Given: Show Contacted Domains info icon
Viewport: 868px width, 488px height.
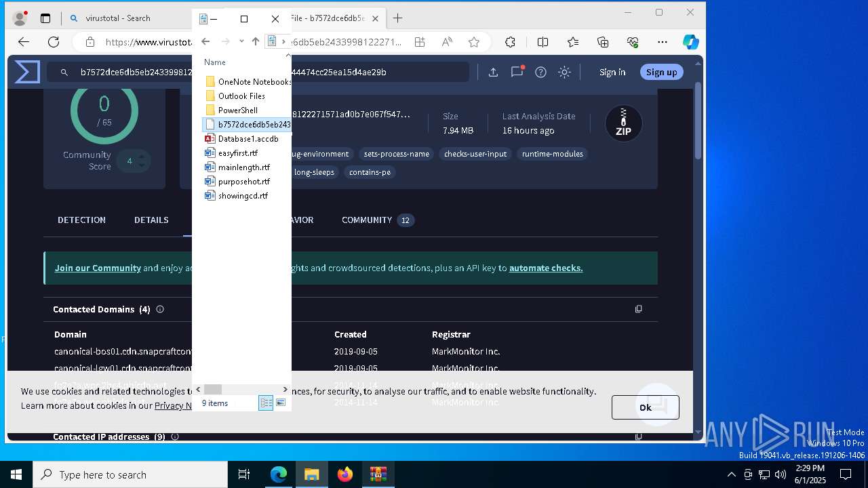Looking at the screenshot, I should 160,309.
